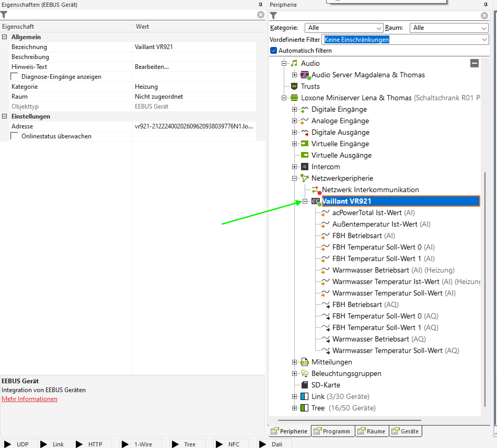This screenshot has width=497, height=448.
Task: Click the Loxone Miniserver green device icon
Action: (x=294, y=98)
